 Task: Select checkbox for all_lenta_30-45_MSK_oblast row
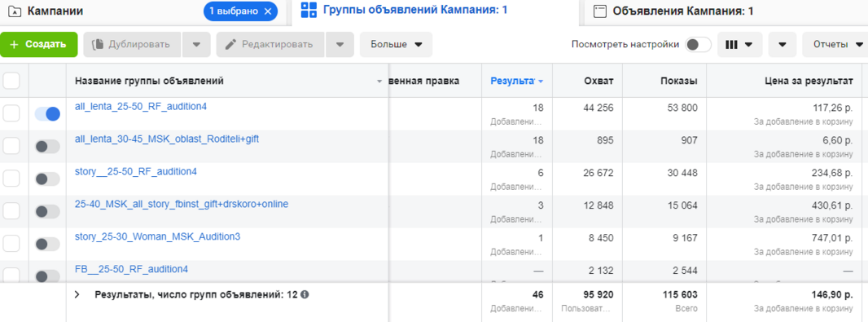tap(11, 146)
